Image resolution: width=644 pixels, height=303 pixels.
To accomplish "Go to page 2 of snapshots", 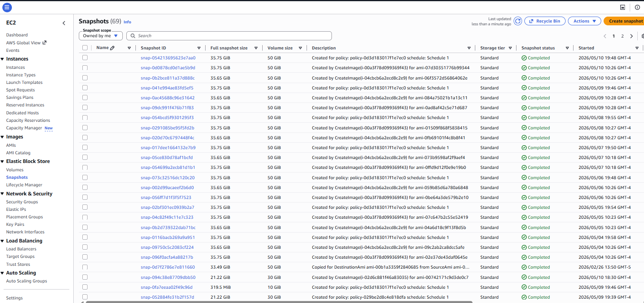I will [623, 36].
